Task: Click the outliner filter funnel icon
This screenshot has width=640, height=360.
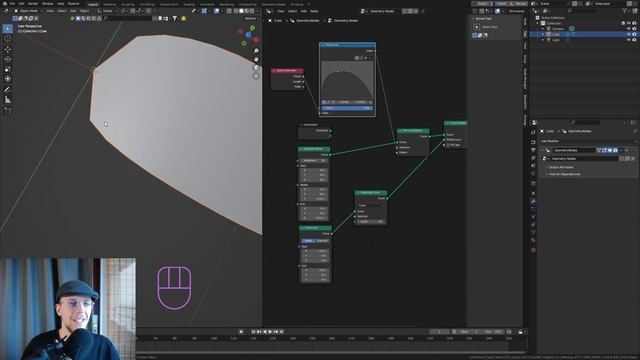Action: (x=624, y=11)
